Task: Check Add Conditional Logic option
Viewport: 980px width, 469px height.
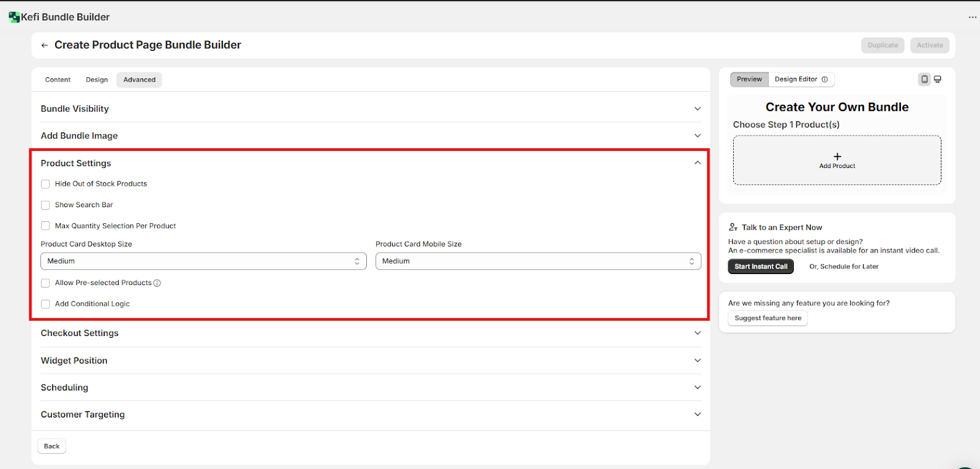Action: click(x=45, y=304)
